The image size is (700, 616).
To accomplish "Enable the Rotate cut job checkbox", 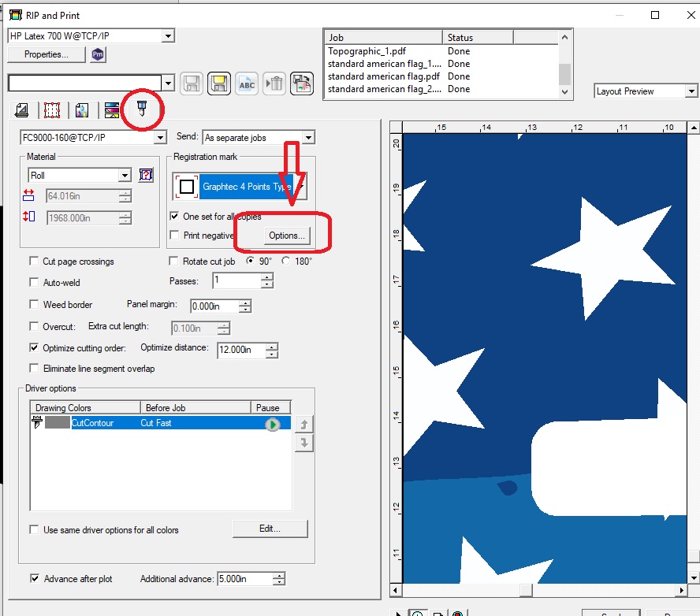I will pos(173,261).
